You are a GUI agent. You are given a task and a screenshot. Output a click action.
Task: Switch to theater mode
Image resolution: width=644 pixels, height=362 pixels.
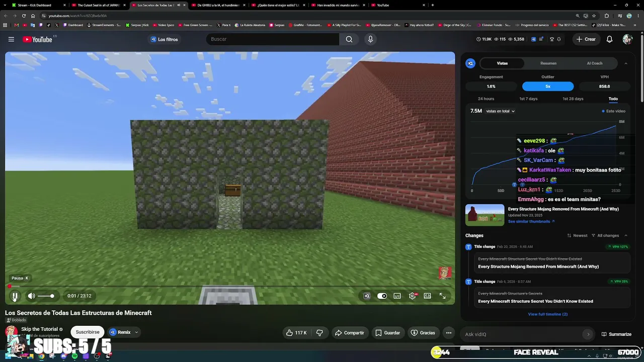click(427, 296)
